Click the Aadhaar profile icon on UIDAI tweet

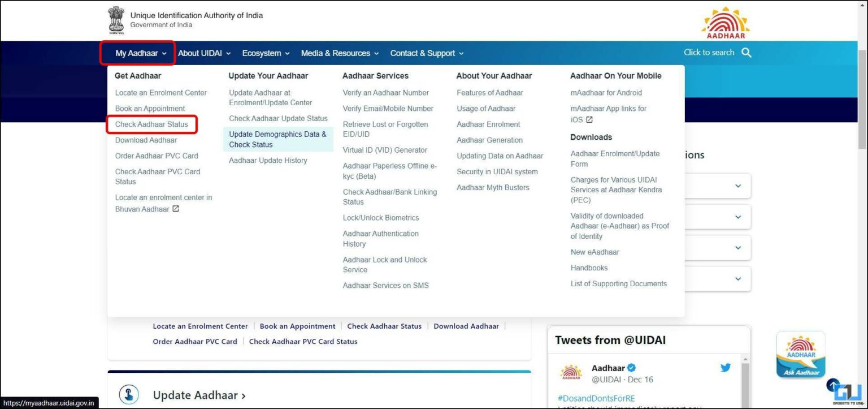click(571, 372)
